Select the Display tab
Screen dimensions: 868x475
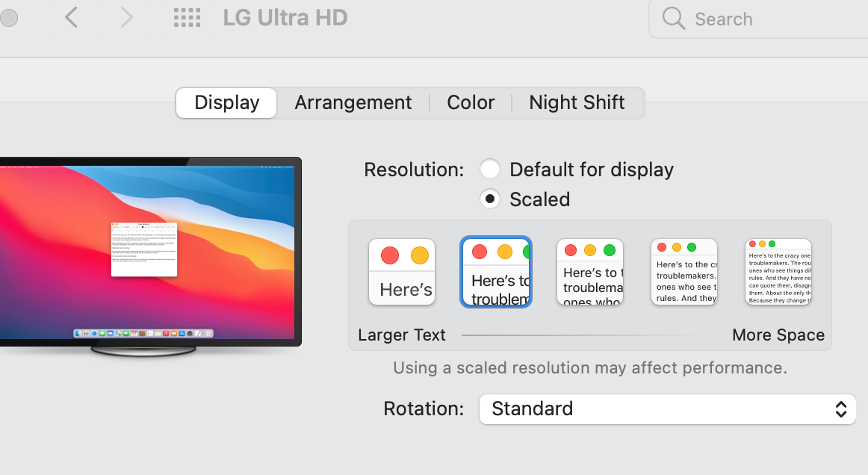227,103
